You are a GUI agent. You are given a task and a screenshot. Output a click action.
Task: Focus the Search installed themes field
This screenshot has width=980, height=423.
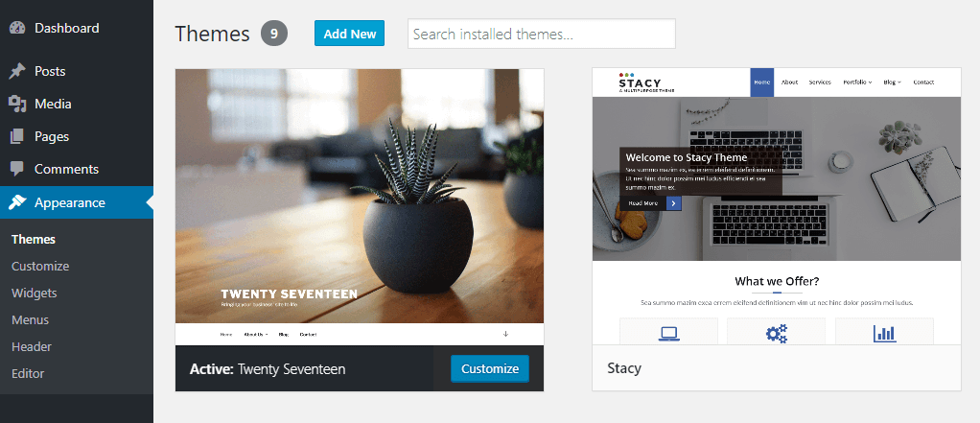541,34
